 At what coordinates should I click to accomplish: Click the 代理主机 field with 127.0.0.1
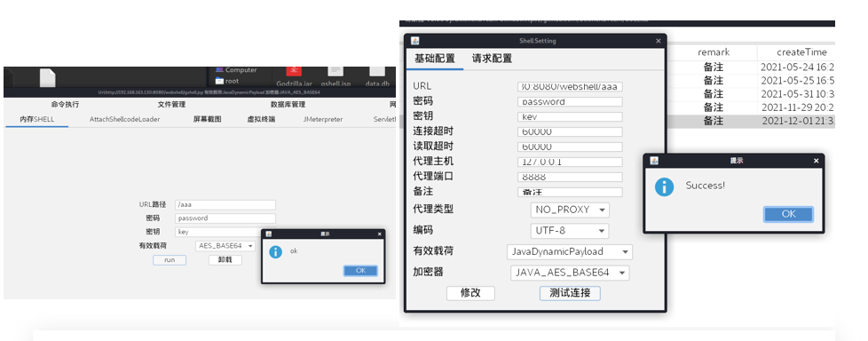570,163
